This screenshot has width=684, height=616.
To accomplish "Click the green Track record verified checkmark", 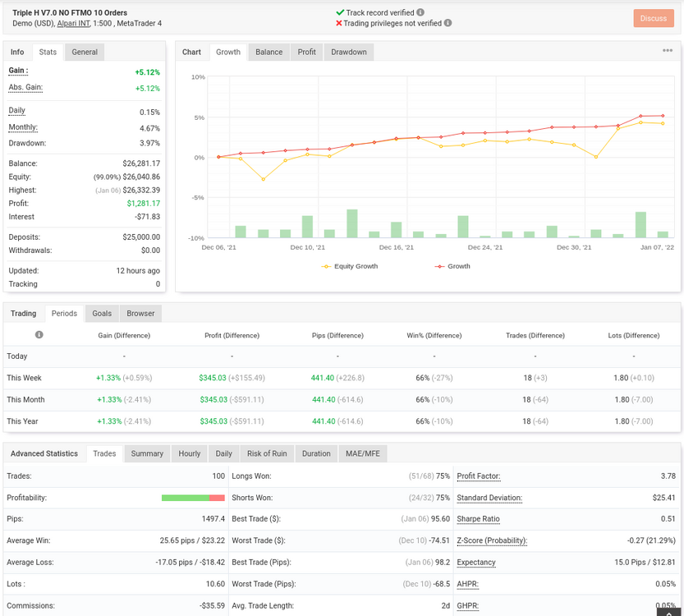I will [340, 12].
